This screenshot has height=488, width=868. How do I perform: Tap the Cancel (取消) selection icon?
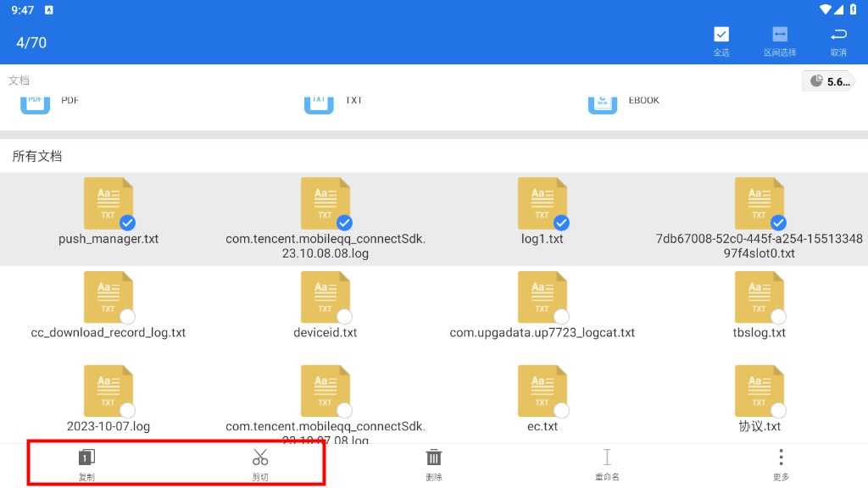pyautogui.click(x=838, y=35)
